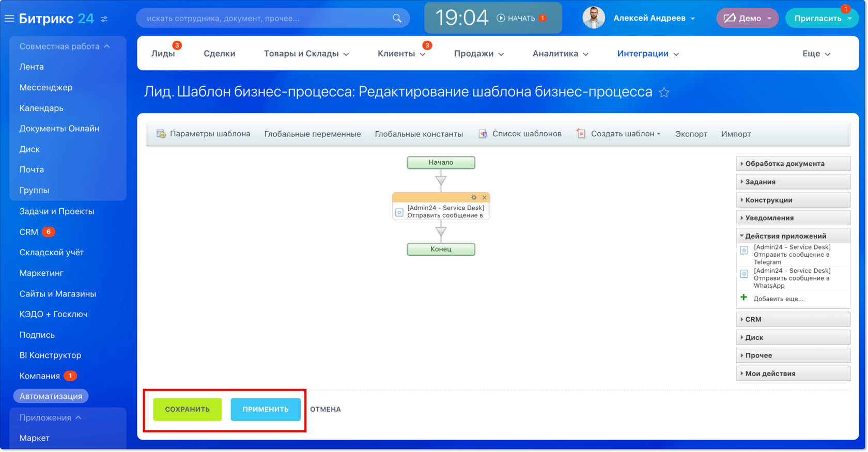Viewport: 868px width, 452px height.
Task: Click the Отмена link
Action: pos(326,409)
